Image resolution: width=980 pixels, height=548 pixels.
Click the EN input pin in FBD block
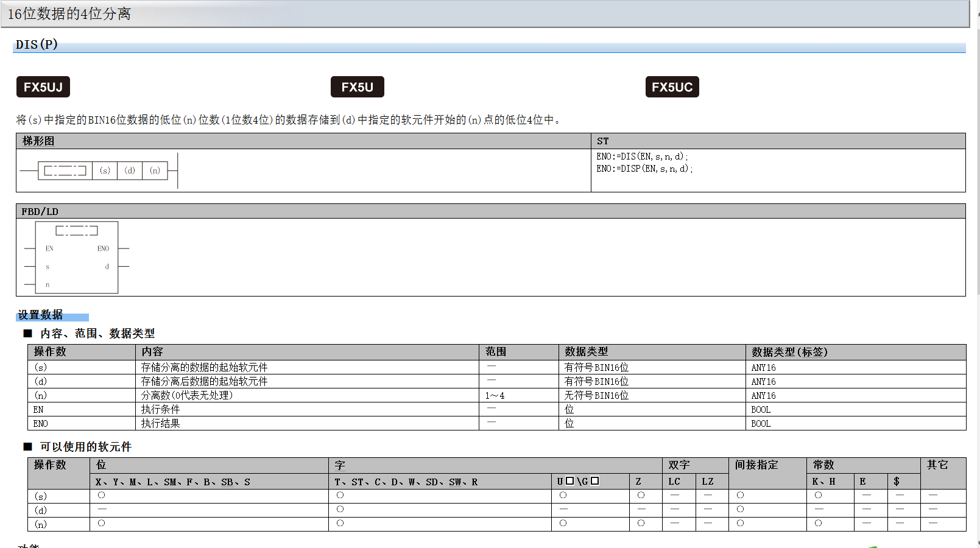(x=49, y=248)
